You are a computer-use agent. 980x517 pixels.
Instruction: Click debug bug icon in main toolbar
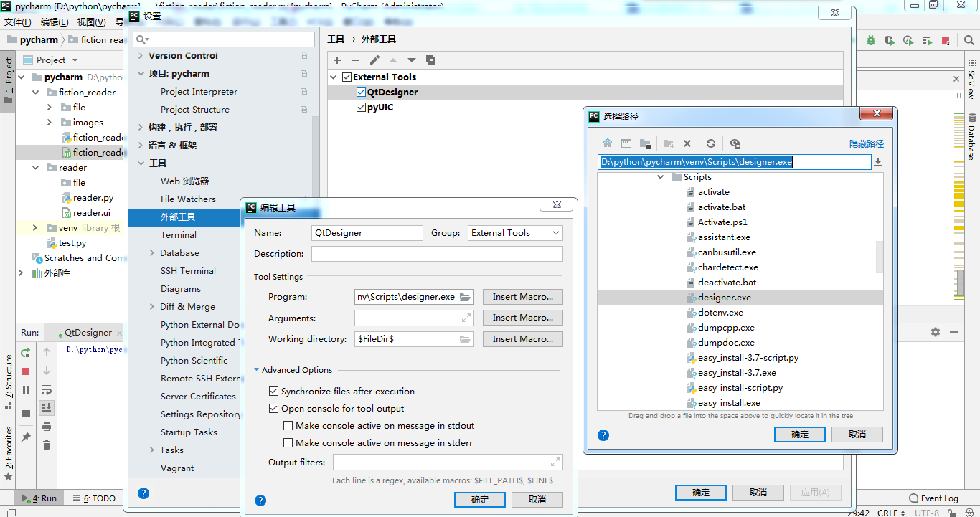(871, 40)
